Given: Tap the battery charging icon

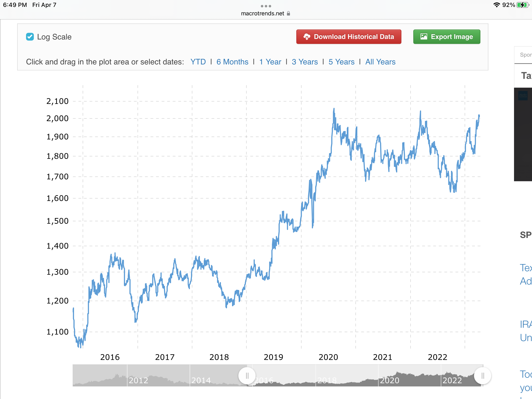Looking at the screenshot, I should coord(523,5).
